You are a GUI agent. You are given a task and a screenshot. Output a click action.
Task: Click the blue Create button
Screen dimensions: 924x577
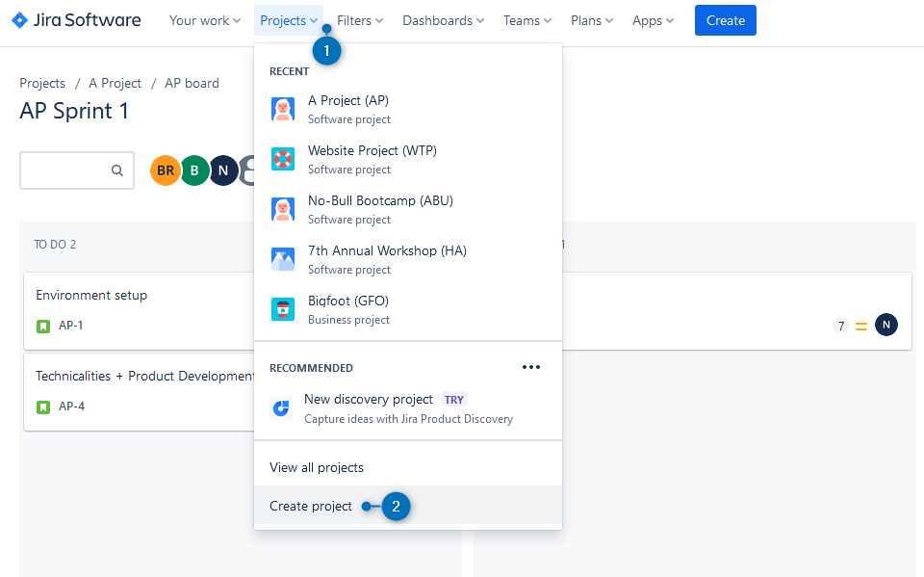[726, 20]
